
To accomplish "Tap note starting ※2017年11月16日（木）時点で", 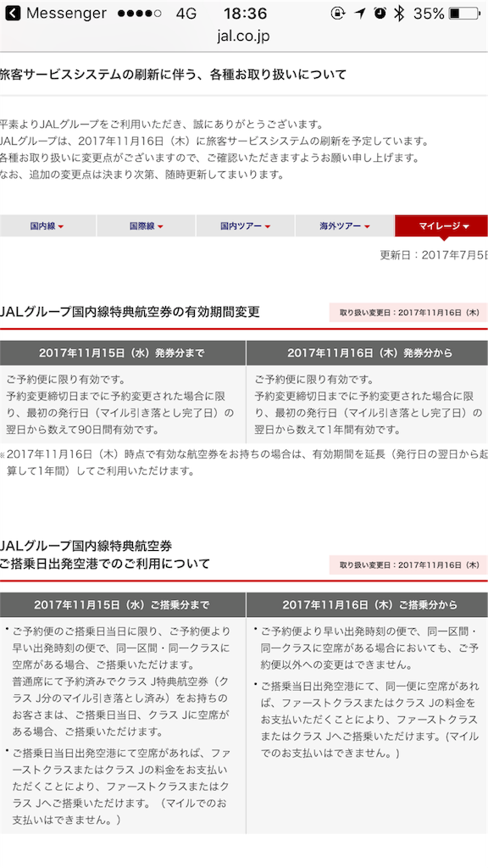I will pos(243,463).
